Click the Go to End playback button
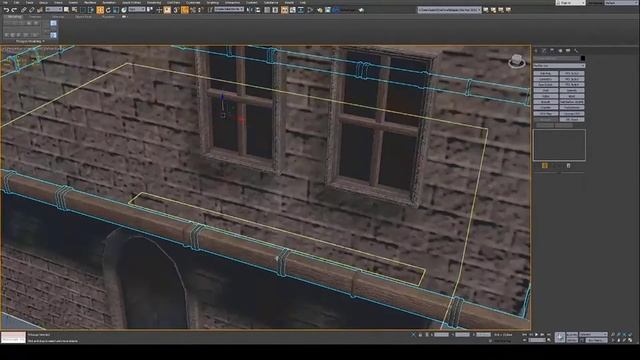640x360 pixels. 549,335
